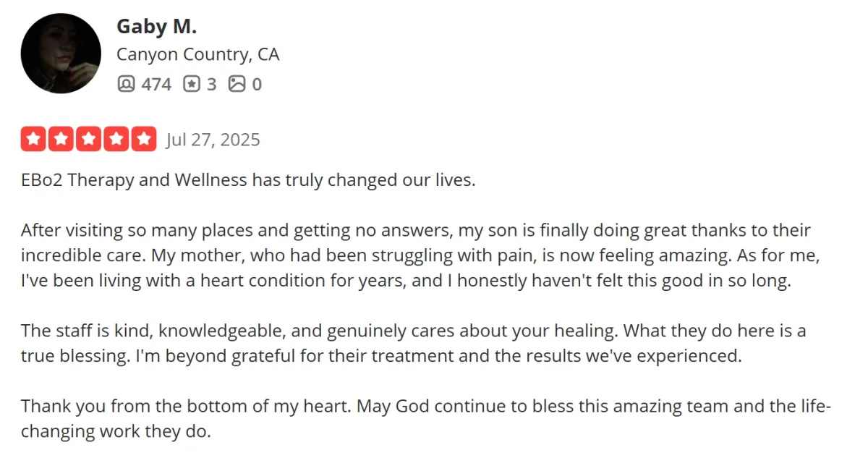The height and width of the screenshot is (458, 868).
Task: Click the 474 friends count
Action: [156, 85]
